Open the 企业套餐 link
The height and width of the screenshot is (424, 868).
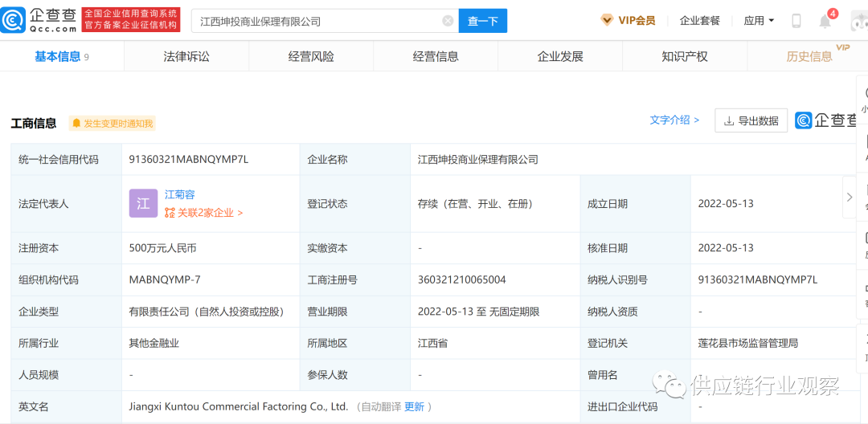tap(700, 21)
